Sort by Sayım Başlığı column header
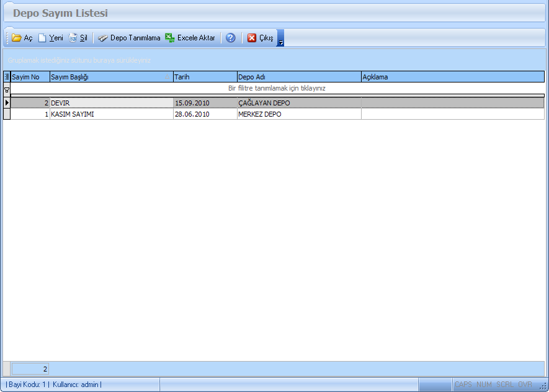Image resolution: width=549 pixels, height=392 pixels. tap(111, 77)
